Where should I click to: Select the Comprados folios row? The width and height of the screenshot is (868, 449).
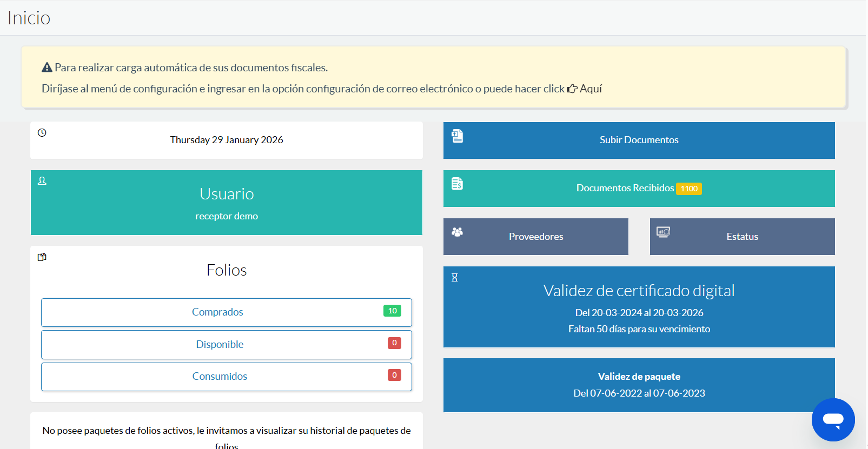pyautogui.click(x=217, y=312)
